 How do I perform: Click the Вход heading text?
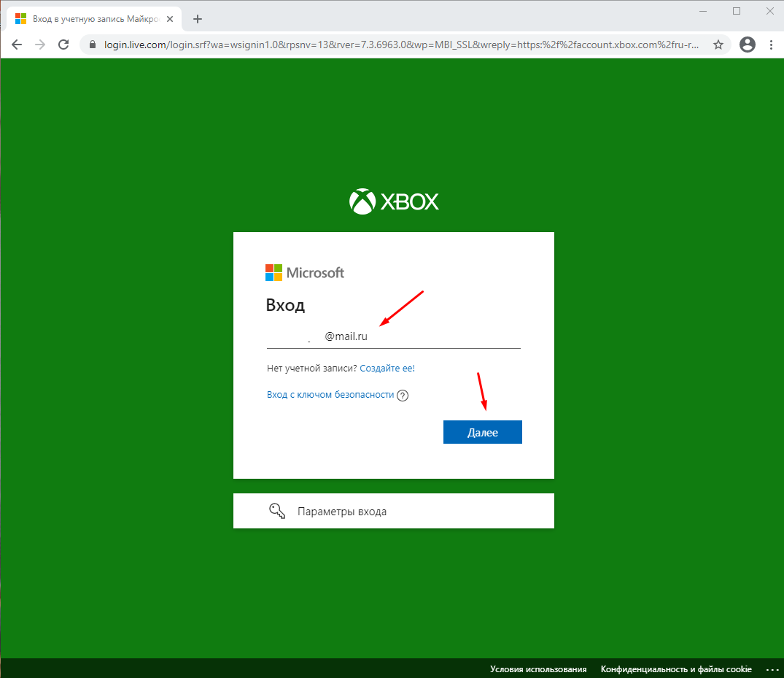pos(285,305)
